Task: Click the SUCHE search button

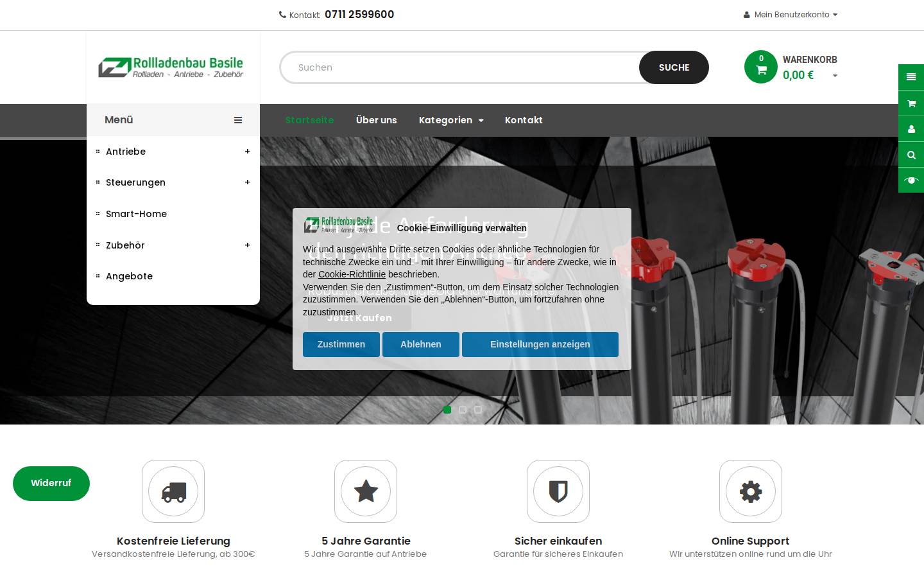Action: click(x=674, y=67)
